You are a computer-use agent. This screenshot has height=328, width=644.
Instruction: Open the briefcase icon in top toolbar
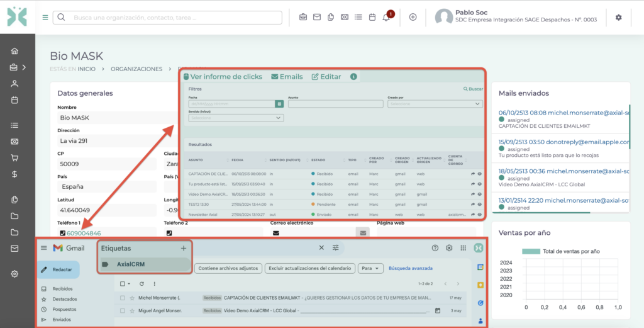tap(303, 17)
